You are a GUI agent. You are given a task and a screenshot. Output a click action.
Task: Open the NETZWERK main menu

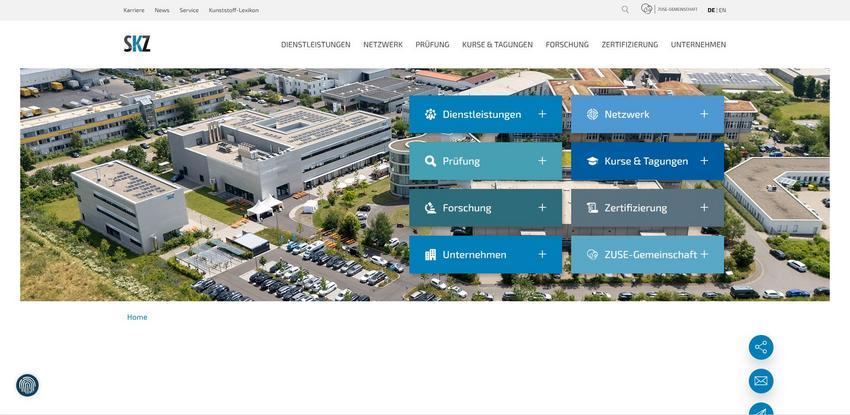tap(383, 44)
